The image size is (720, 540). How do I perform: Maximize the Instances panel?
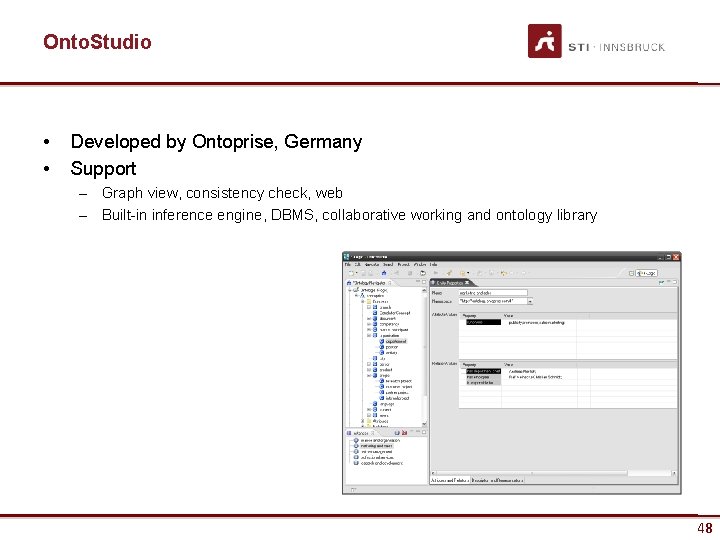tap(424, 433)
